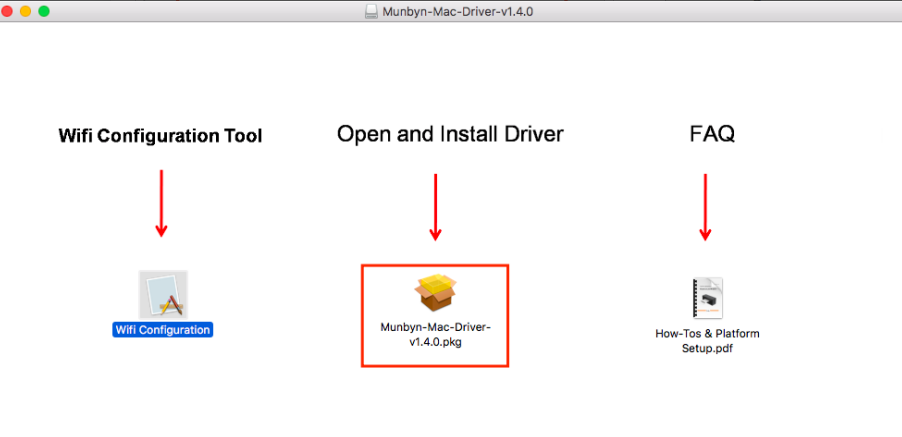Click the How-Tos & Platform Setup.pdf file name
The image size is (902, 437).
tap(707, 341)
